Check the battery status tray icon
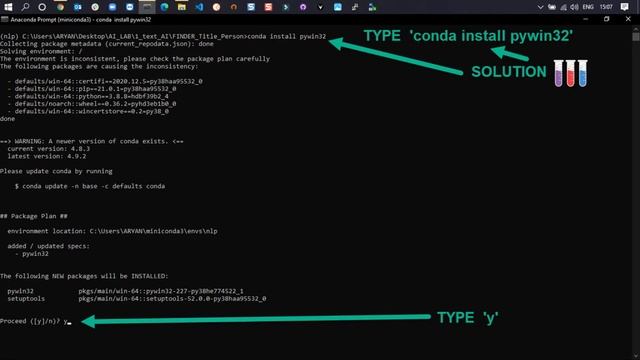This screenshot has width=640, height=360. pos(552,7)
